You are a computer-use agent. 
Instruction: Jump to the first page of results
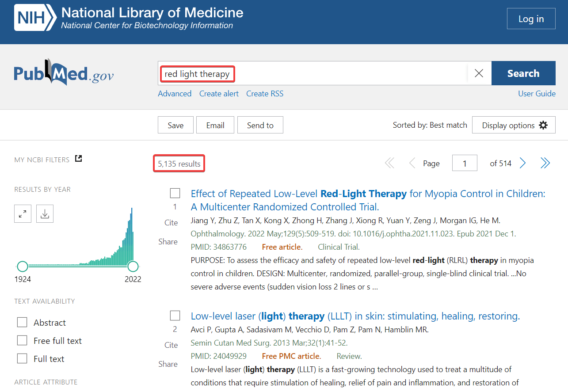pyautogui.click(x=389, y=164)
